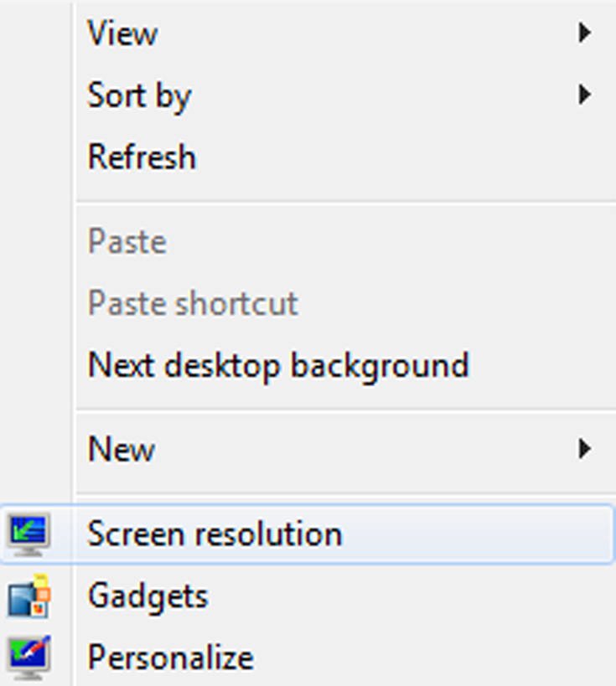
Task: Click the separator line above Paste
Action: 346,203
